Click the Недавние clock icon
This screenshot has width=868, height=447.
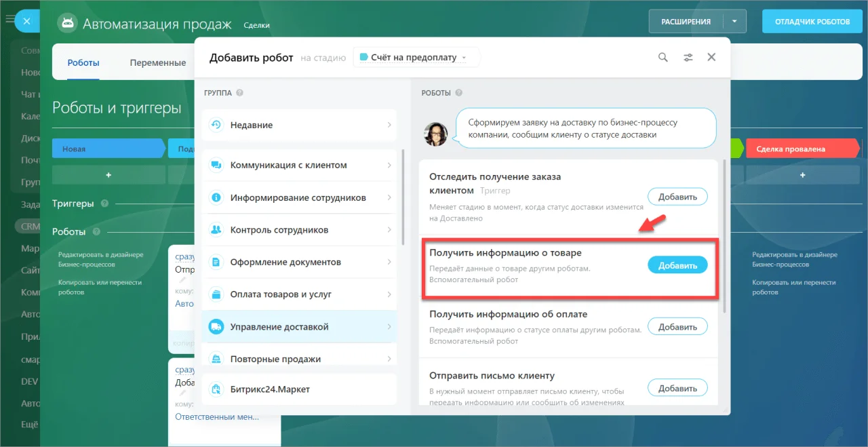(216, 125)
